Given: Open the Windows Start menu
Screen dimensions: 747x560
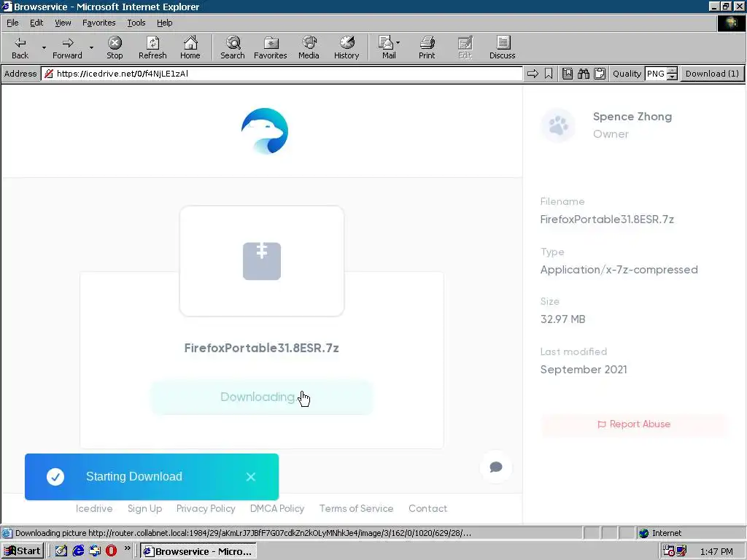Looking at the screenshot, I should point(22,551).
